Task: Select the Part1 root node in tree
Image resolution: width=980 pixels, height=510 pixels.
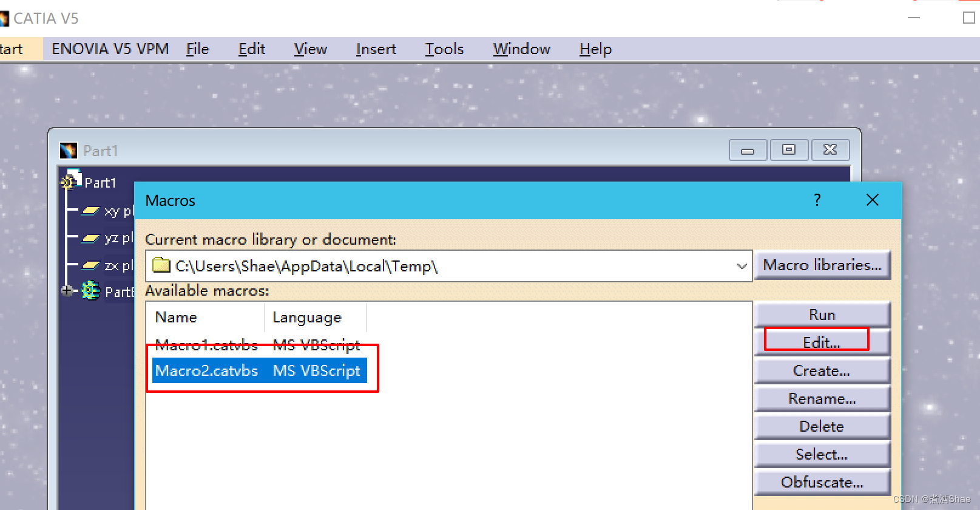Action: (100, 183)
